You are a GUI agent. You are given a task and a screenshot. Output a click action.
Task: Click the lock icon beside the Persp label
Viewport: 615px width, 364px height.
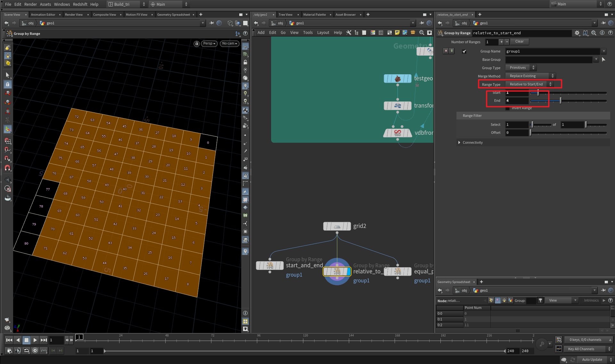pos(197,44)
